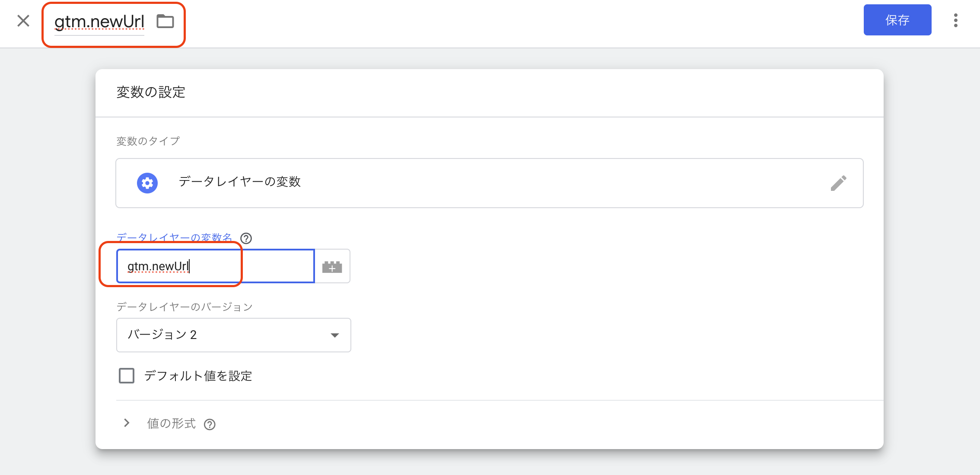Click the 値の形式 label text
980x475 pixels.
tap(172, 424)
